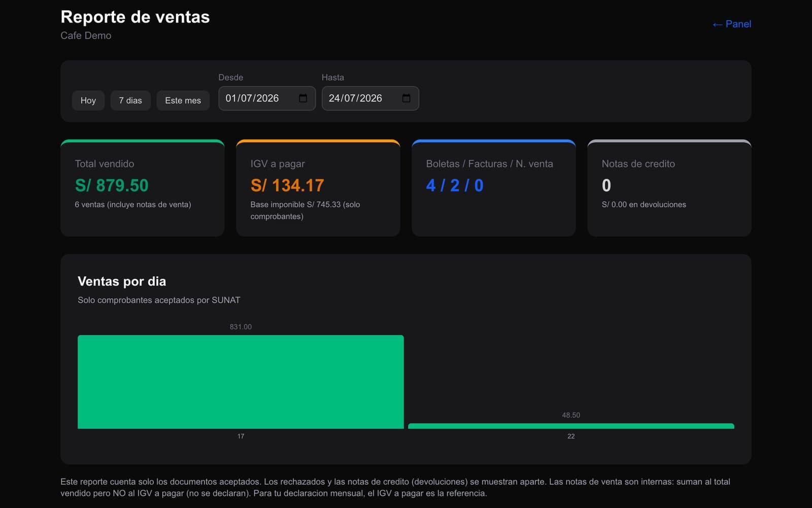Choose the Este mes range button
Screen dimensions: 812x508
click(183, 101)
